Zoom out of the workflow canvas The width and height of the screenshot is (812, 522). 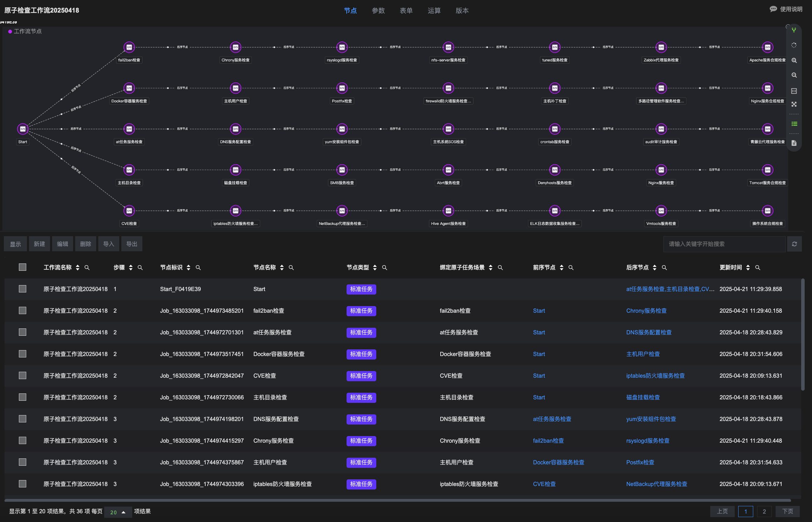(x=794, y=75)
